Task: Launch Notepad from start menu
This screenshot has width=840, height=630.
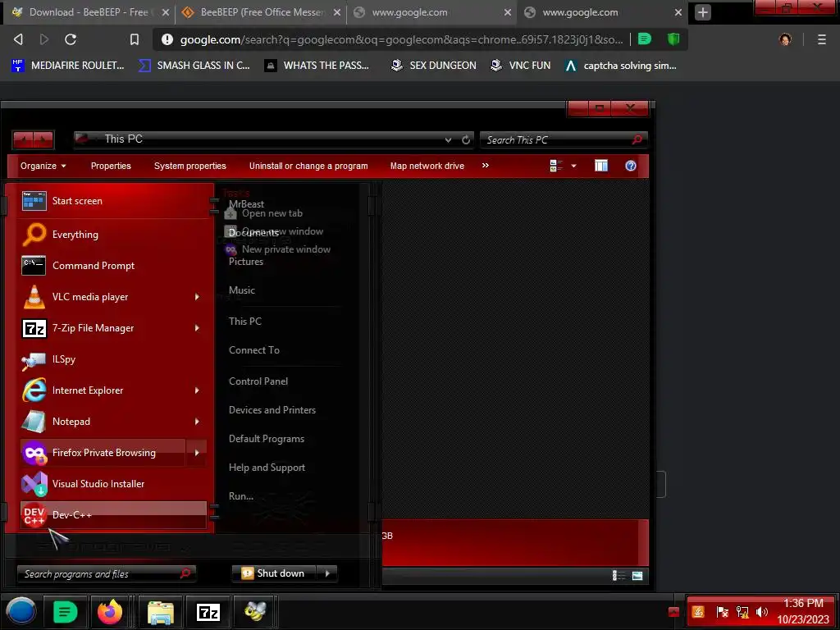Action: coord(103,421)
